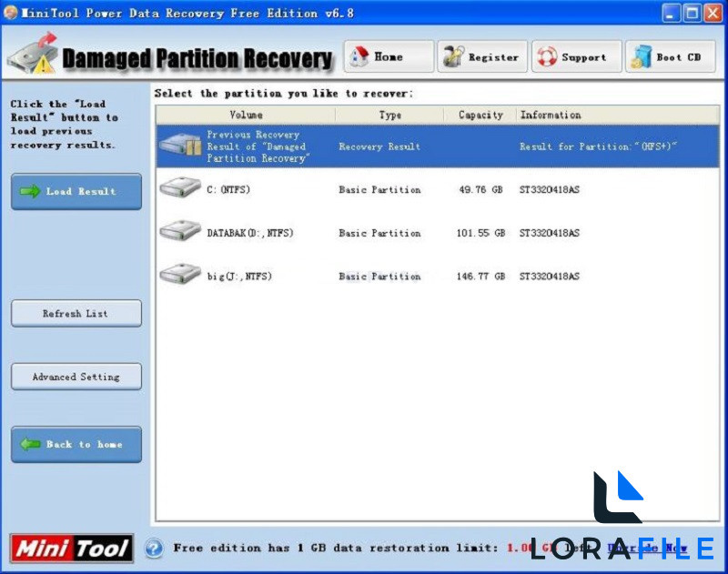Click the Refresh List button
728x574 pixels.
pos(76,314)
